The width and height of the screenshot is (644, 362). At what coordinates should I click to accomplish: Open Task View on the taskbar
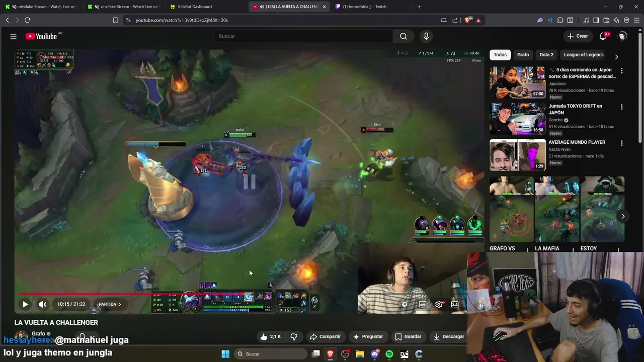tap(315, 354)
